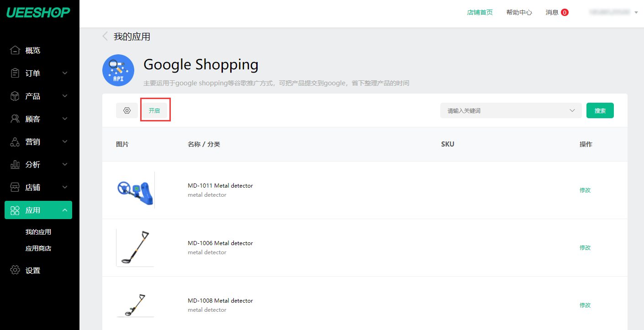
Task: Select 应用商店 in the sidebar submenu
Action: coord(38,248)
